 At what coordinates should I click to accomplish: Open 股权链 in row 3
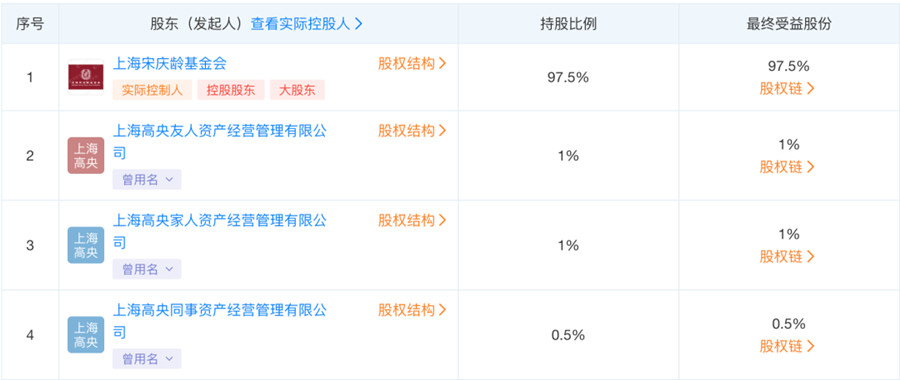(x=787, y=257)
